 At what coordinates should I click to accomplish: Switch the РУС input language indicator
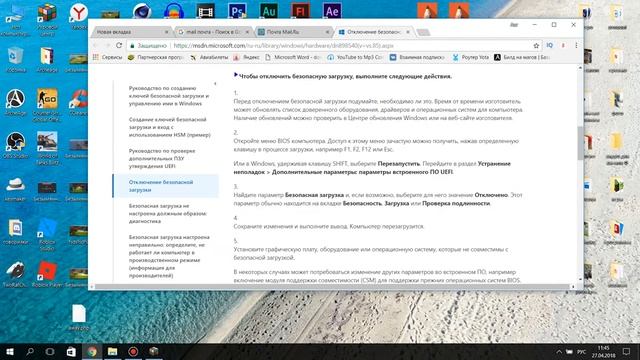[x=582, y=352]
